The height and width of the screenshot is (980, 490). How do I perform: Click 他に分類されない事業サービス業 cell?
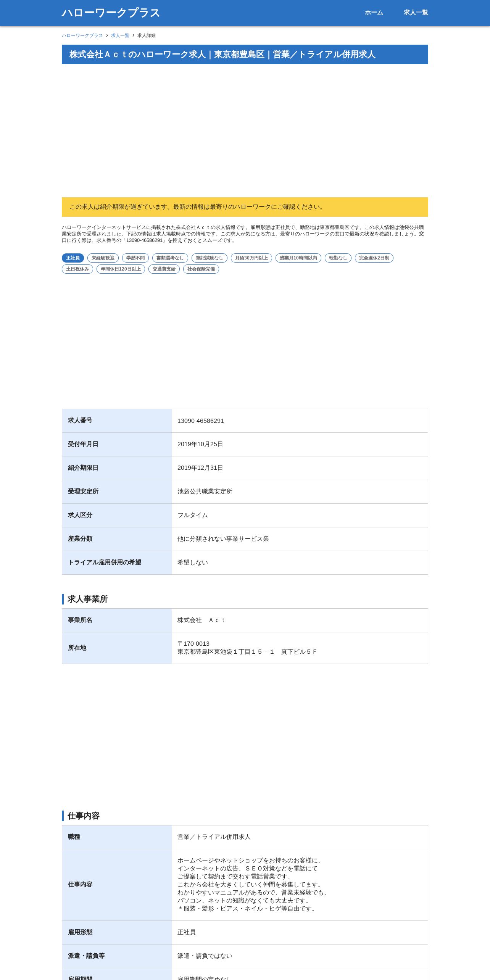(300, 539)
